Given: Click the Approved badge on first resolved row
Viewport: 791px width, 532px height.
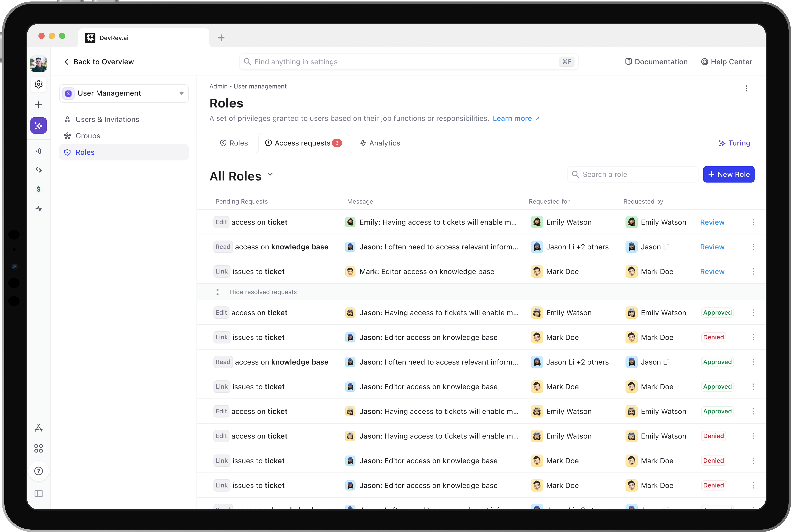Looking at the screenshot, I should click(717, 313).
